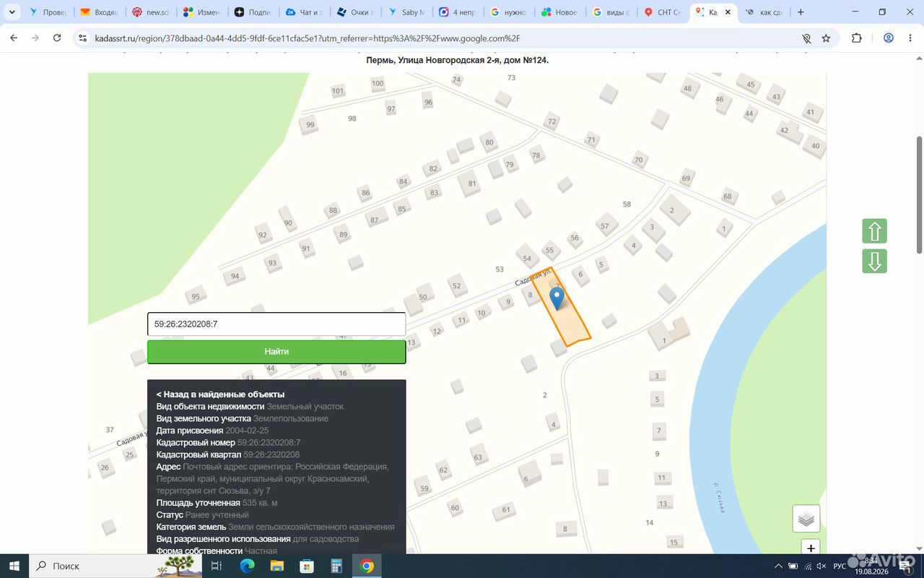The image size is (924, 578).
Task: Open the Chrome profile menu
Action: (889, 38)
